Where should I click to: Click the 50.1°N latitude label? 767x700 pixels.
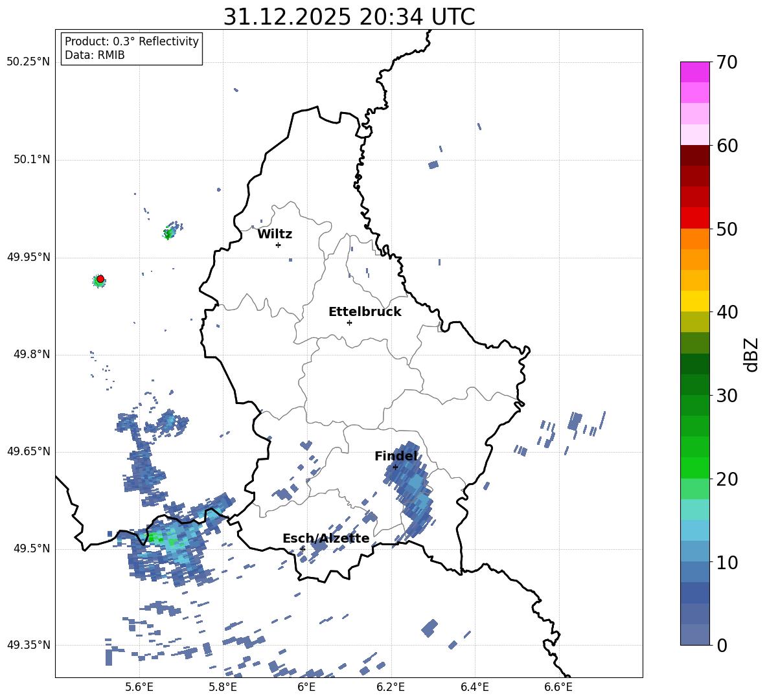pos(32,160)
